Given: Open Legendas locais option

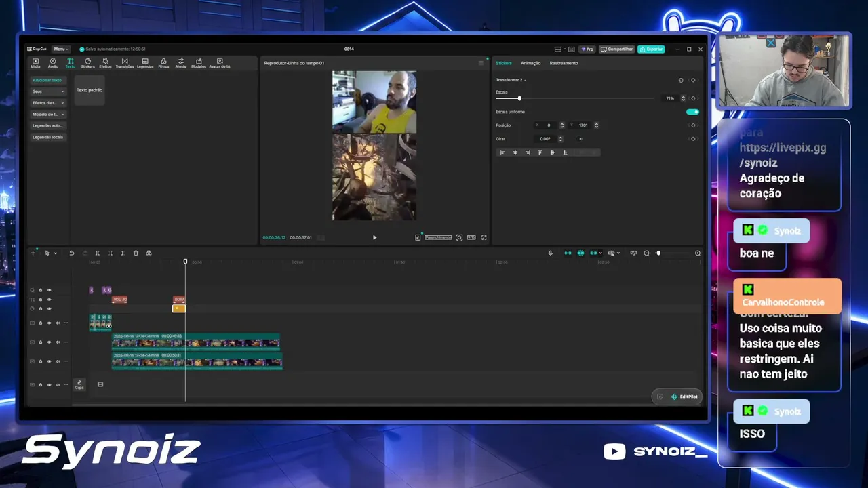Looking at the screenshot, I should click(x=49, y=137).
